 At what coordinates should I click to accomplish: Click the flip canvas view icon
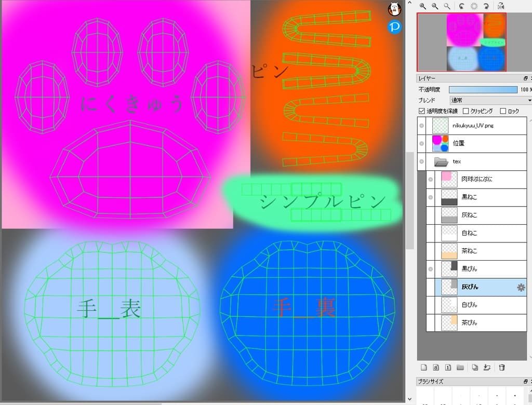500,6
